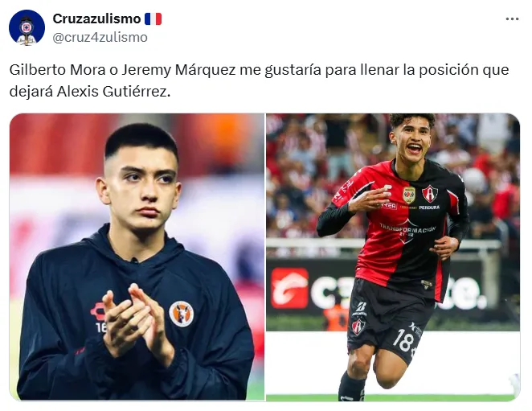Click the tweet text mentioning Gilberto Mora
Viewport: 532px width, 411px height.
pyautogui.click(x=259, y=80)
